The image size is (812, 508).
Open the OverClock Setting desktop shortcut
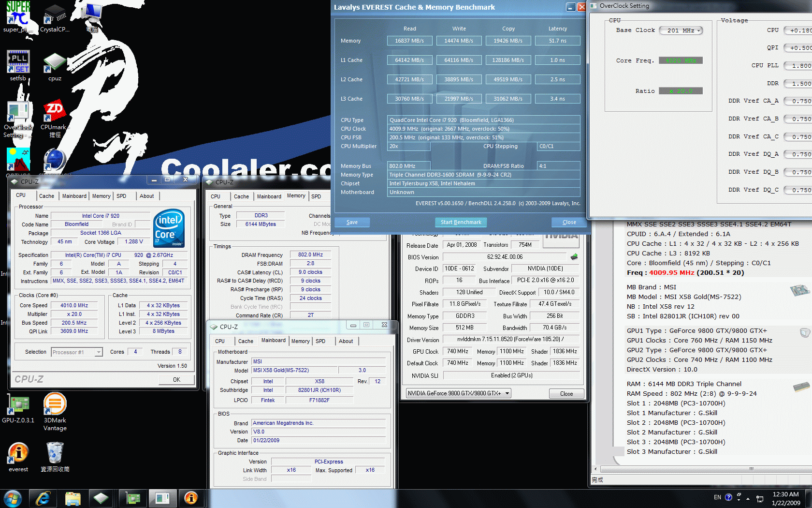pyautogui.click(x=18, y=119)
